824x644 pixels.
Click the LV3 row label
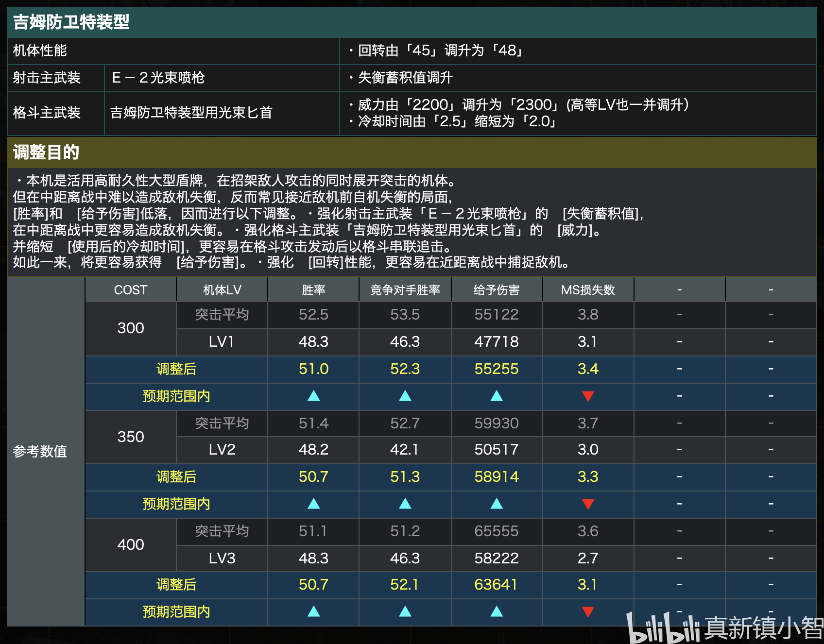pos(222,558)
